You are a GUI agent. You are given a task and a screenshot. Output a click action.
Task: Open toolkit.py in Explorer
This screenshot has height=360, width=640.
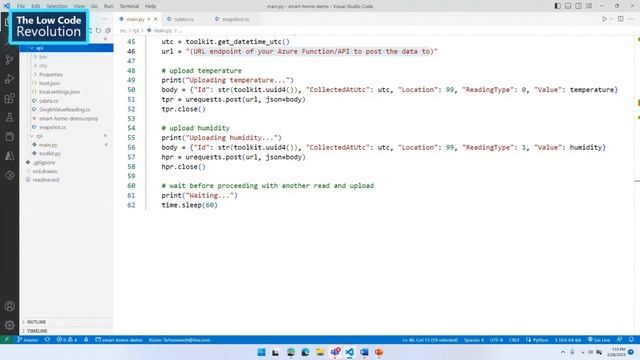66,153
